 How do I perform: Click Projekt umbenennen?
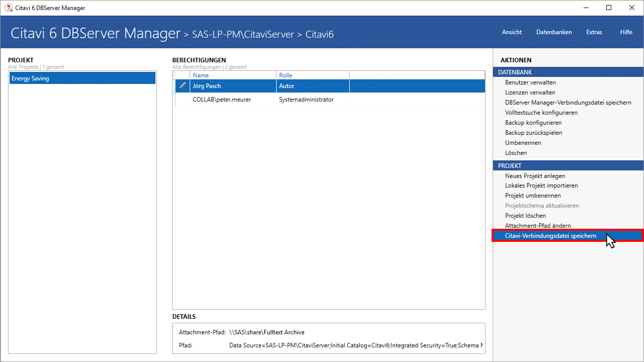pyautogui.click(x=533, y=196)
